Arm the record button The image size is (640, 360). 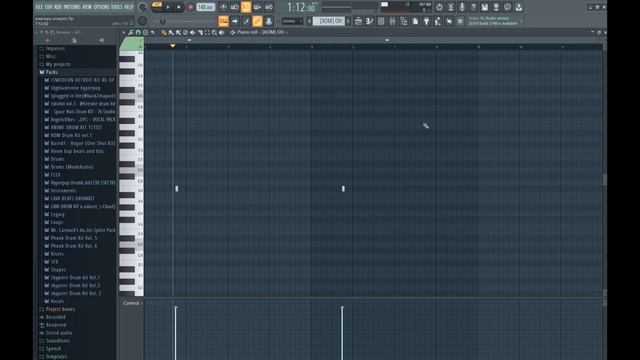190,7
